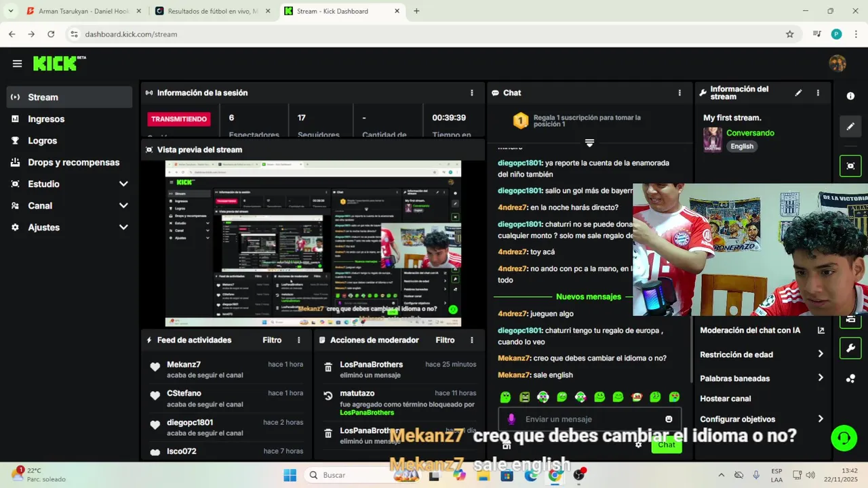
Task: Select Stream in the left sidebar
Action: coord(69,97)
